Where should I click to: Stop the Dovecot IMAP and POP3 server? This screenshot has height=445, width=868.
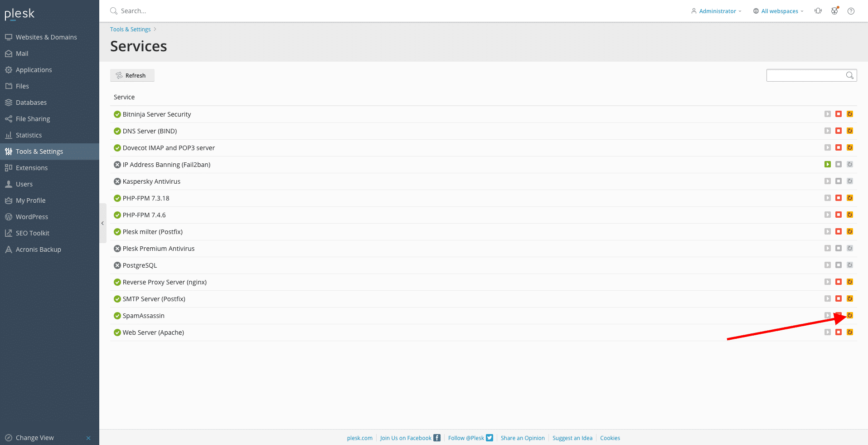point(839,148)
